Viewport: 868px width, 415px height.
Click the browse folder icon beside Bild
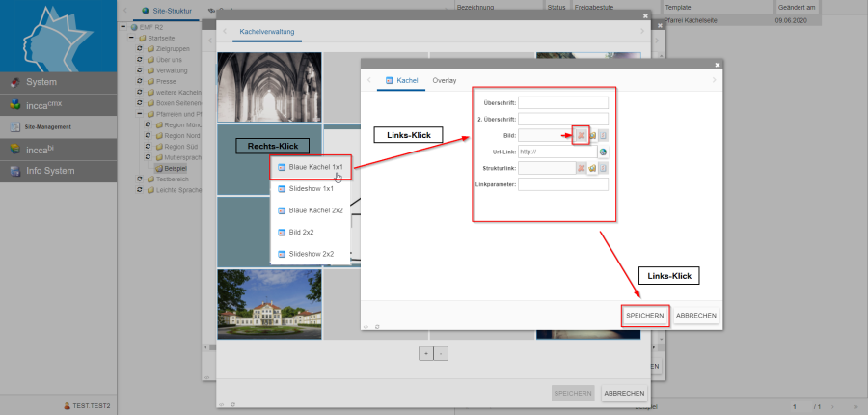click(592, 135)
